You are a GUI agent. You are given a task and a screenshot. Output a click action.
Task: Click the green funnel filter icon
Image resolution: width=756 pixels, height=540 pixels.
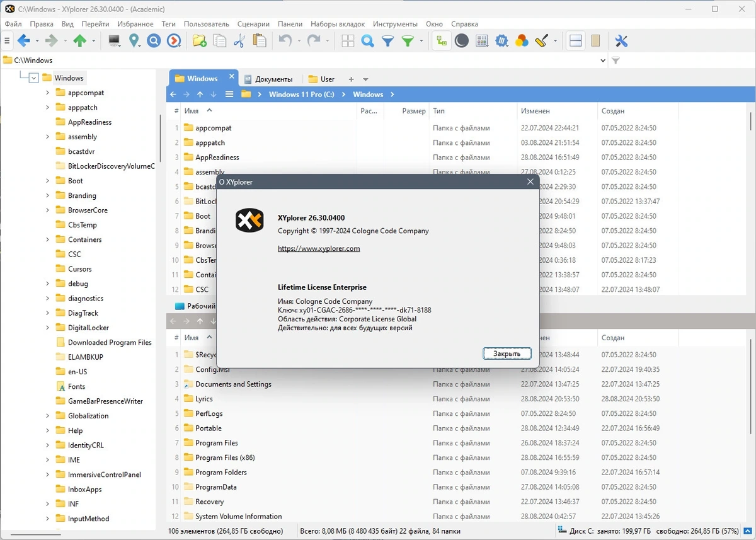(408, 41)
